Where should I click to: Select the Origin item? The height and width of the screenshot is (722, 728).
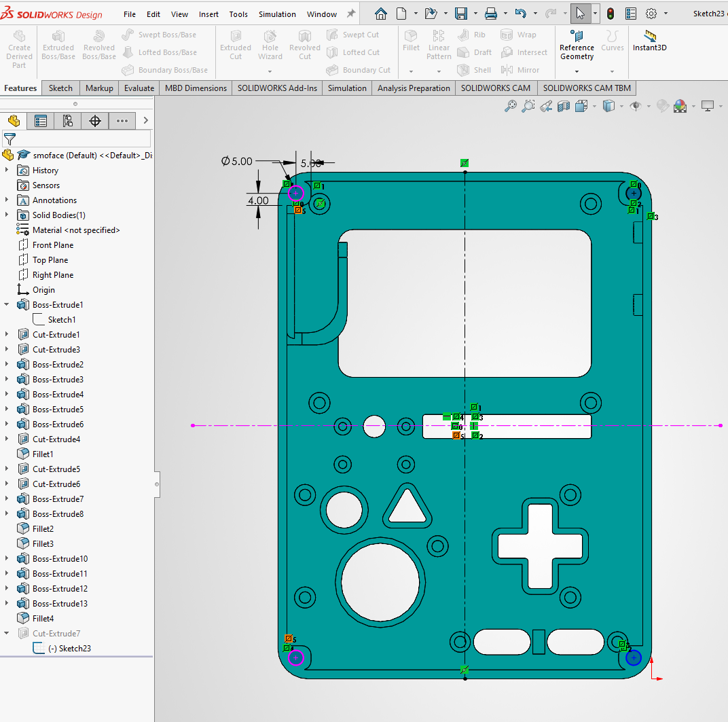43,290
